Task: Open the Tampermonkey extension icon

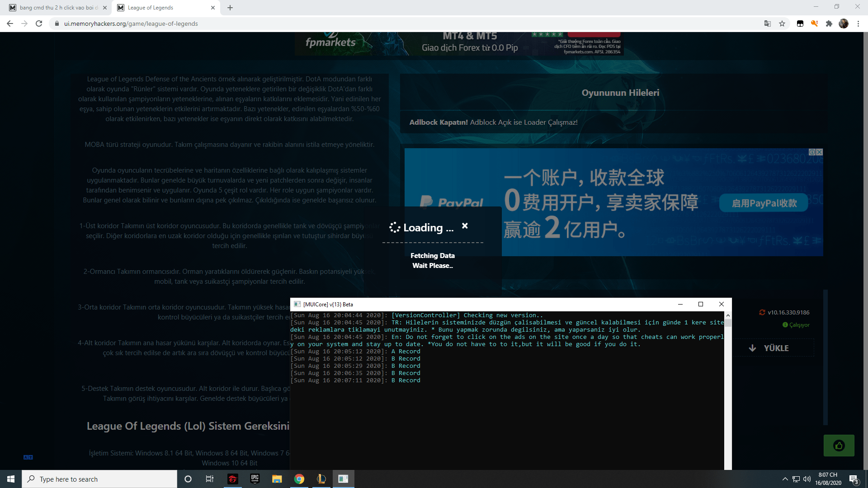Action: coord(800,23)
